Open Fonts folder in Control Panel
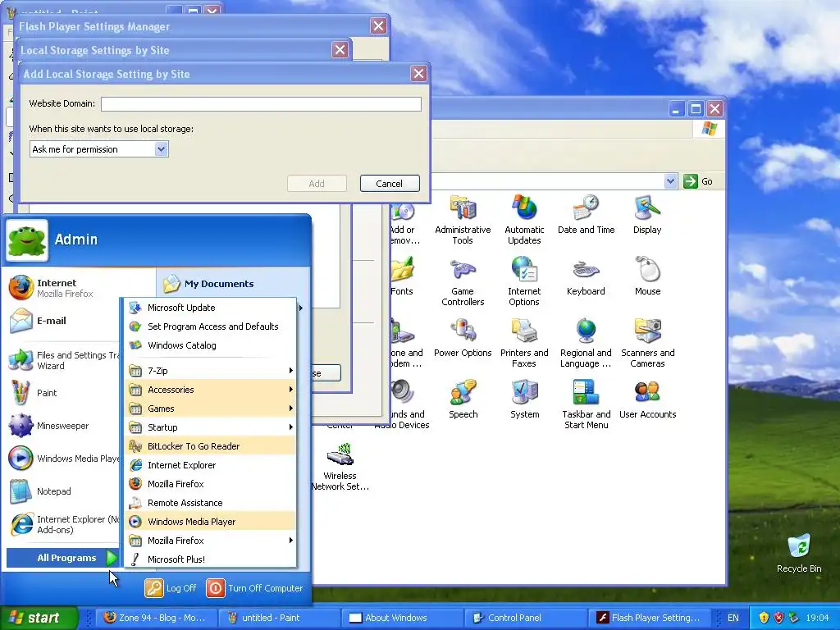840x630 pixels. (x=402, y=276)
